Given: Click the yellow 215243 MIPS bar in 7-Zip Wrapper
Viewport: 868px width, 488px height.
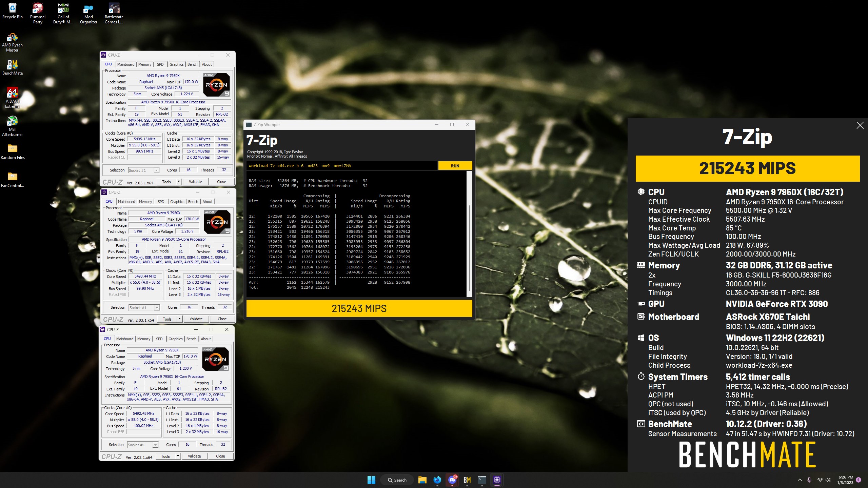Looking at the screenshot, I should pyautogui.click(x=359, y=308).
